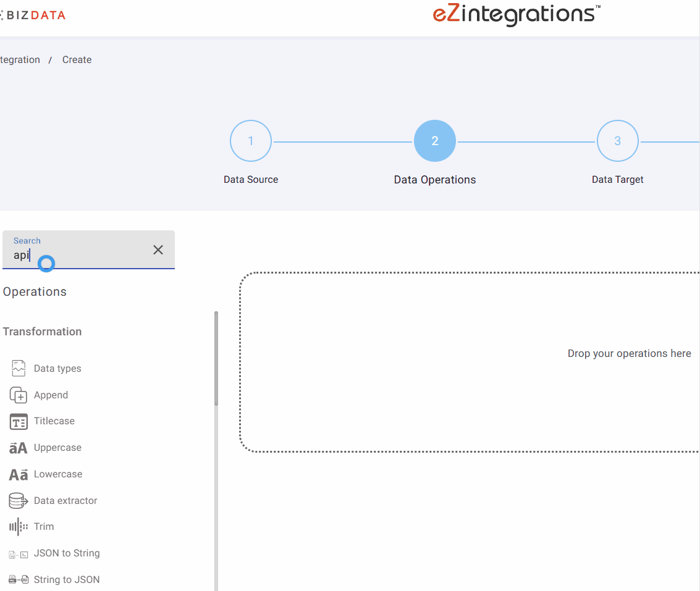Click the operations drop zone area
The width and height of the screenshot is (700, 591).
pos(470,362)
